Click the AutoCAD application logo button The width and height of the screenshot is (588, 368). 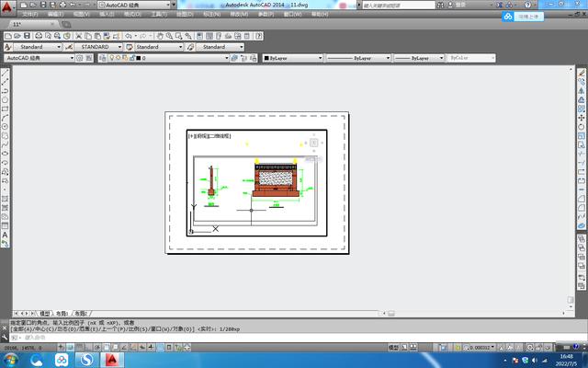pos(7,6)
